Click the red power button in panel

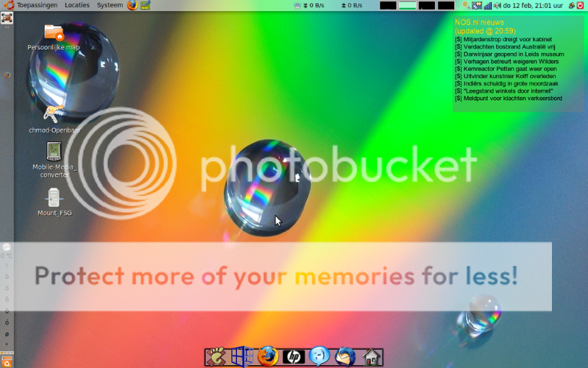[x=580, y=5]
